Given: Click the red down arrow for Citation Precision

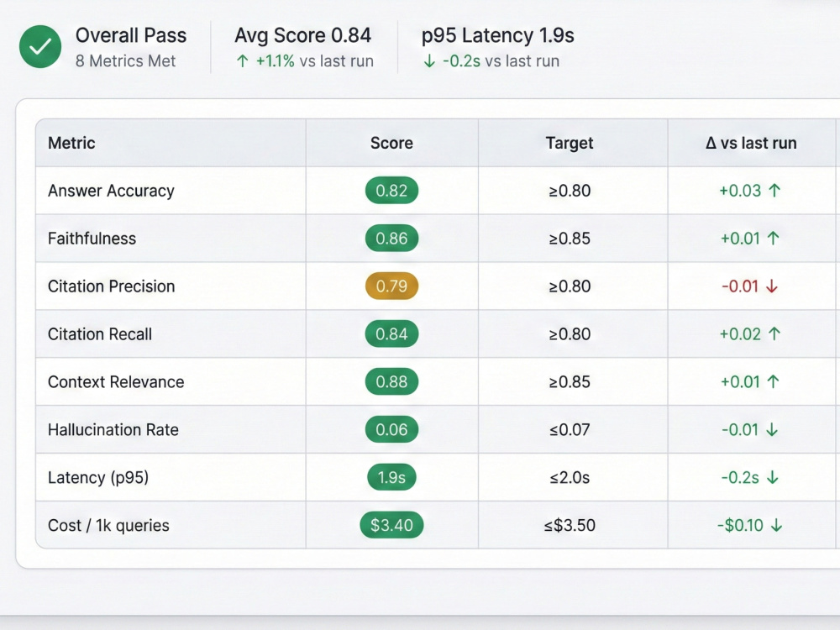Looking at the screenshot, I should pos(772,286).
